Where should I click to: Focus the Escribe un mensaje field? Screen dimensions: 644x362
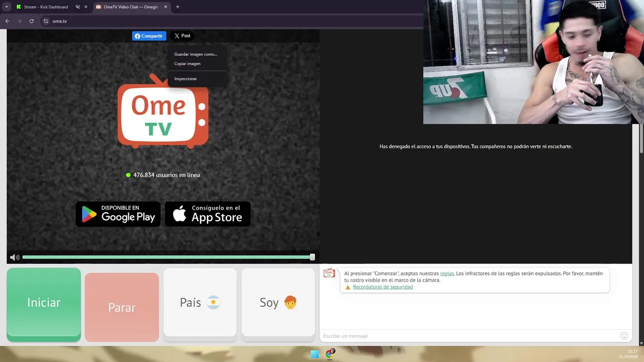[x=468, y=336]
